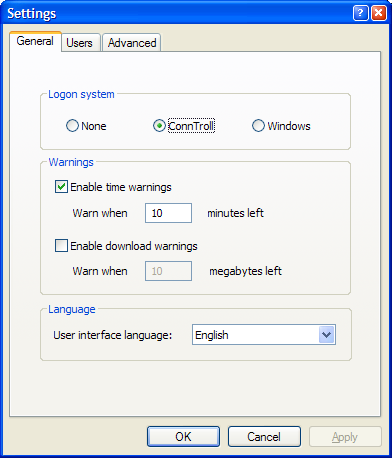The image size is (392, 458).
Task: Open the Advanced tab
Action: 132,43
